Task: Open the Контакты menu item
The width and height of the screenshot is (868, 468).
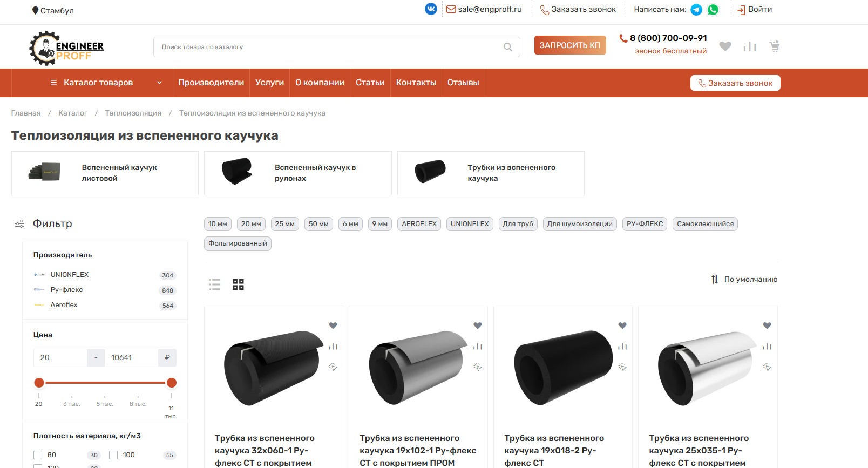Action: (x=416, y=83)
